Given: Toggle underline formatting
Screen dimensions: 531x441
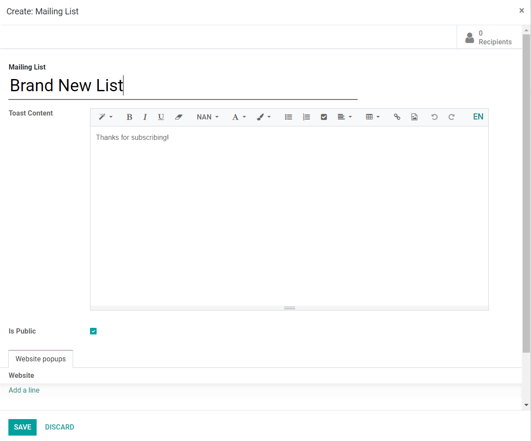Looking at the screenshot, I should point(161,117).
